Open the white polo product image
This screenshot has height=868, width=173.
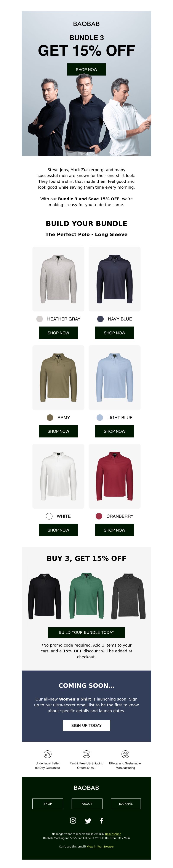click(x=58, y=476)
